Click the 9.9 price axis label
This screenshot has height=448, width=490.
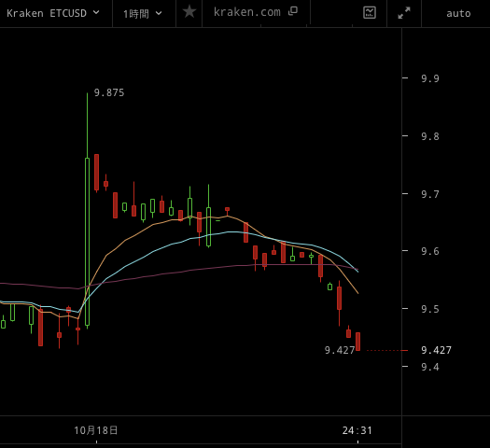(x=430, y=78)
